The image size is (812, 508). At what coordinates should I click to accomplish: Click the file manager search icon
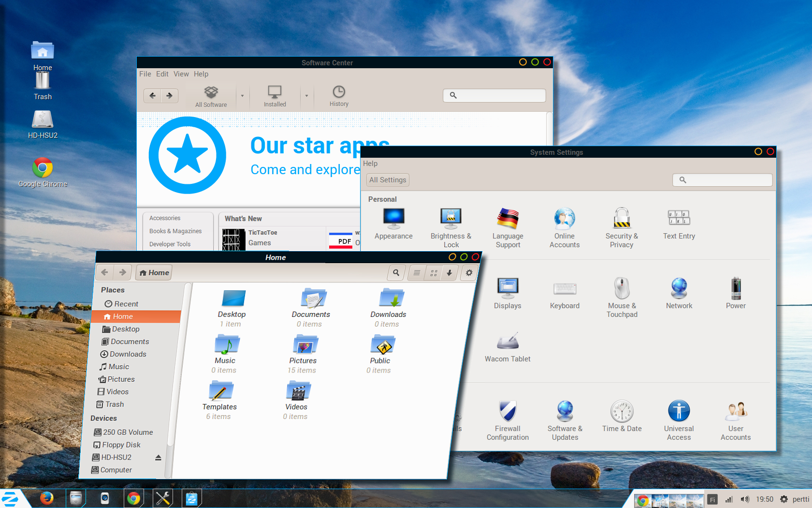pyautogui.click(x=396, y=273)
